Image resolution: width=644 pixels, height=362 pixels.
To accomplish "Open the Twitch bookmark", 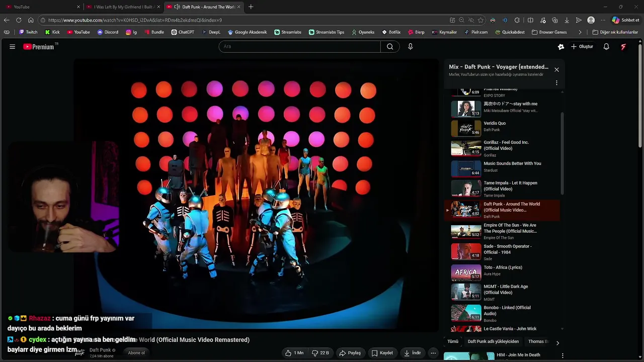I will click(x=28, y=32).
